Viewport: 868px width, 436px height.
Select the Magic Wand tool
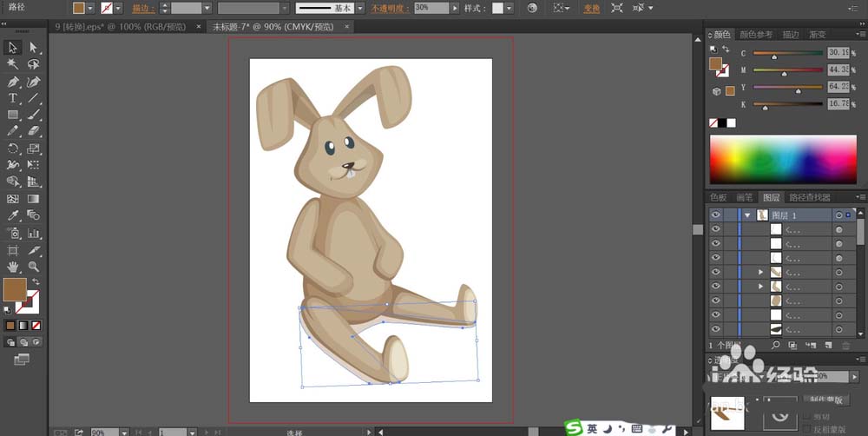coord(13,63)
